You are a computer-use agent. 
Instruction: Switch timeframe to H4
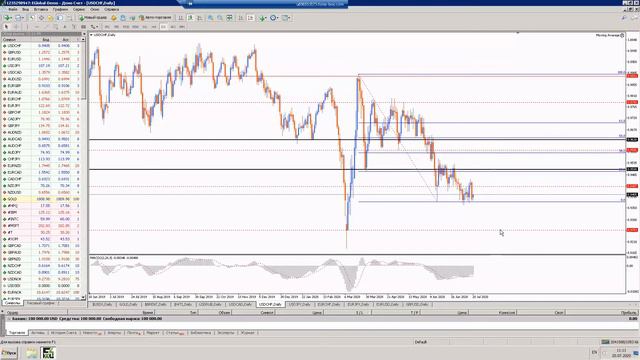coord(154,27)
